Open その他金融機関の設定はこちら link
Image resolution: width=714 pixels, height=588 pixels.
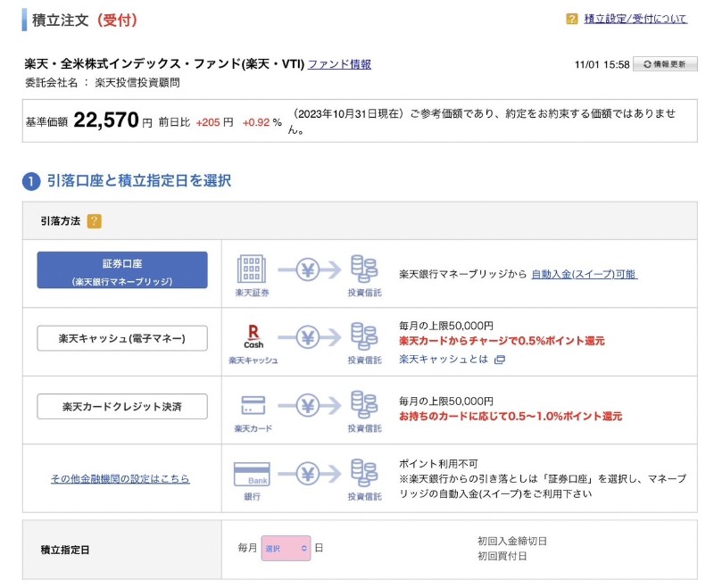click(120, 478)
